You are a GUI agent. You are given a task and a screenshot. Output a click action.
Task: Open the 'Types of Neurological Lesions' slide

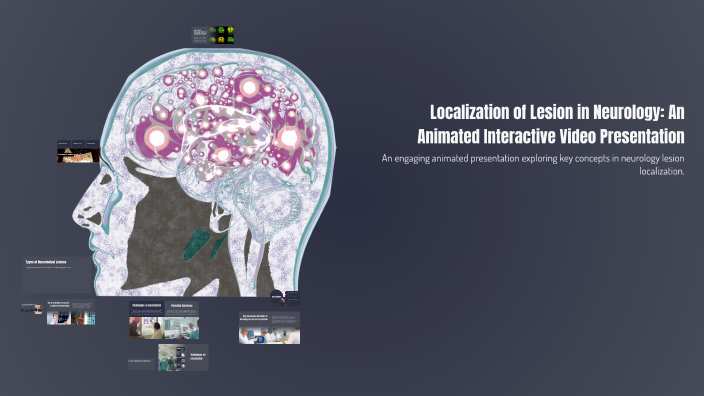pos(57,275)
